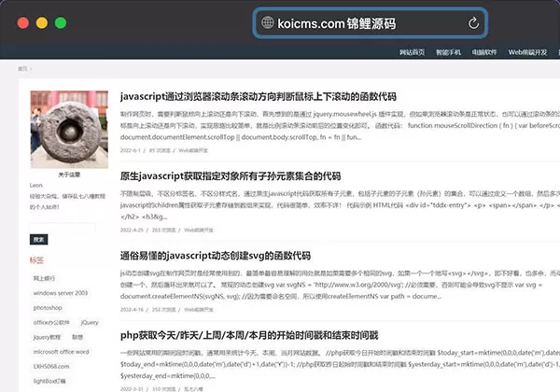Screen dimensions: 560x392
Task: Open the 智能手机 navigation menu item
Action: [448, 52]
